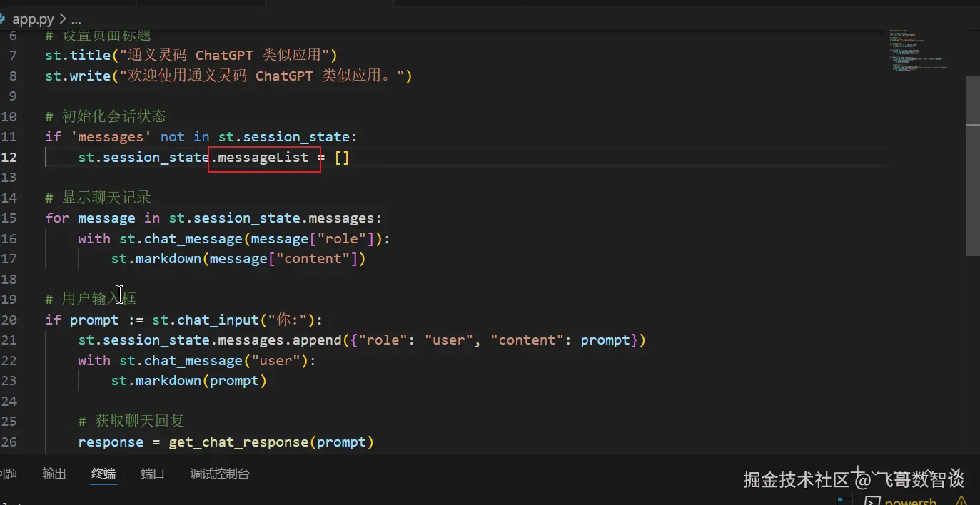Switch to the 调试控制台 panel tab
The height and width of the screenshot is (505, 980).
(x=220, y=474)
